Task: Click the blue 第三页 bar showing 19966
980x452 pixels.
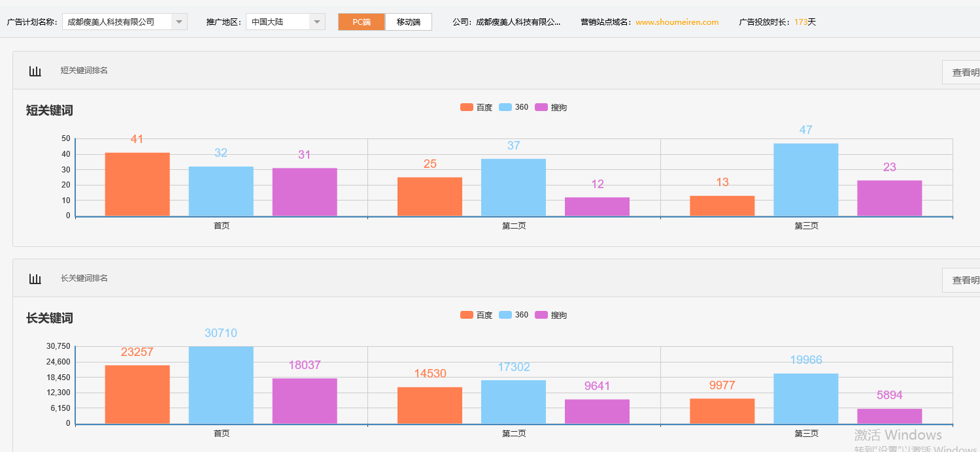Action: click(806, 398)
